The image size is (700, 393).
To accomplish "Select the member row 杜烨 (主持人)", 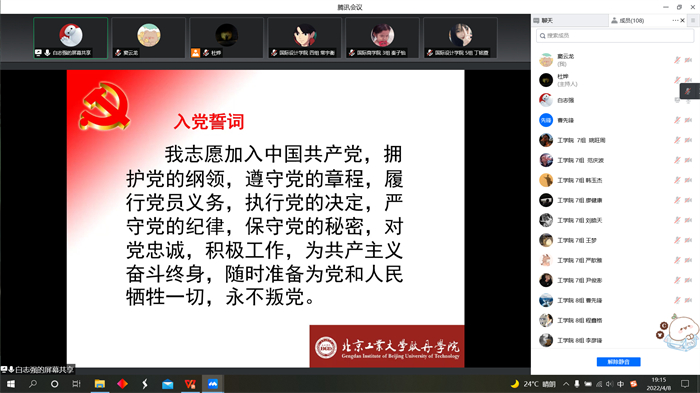I will click(x=615, y=80).
